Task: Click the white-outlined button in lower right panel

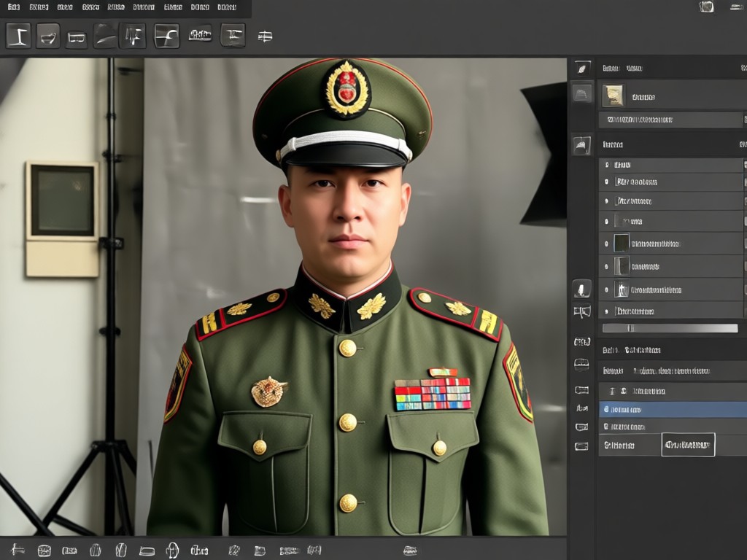Action: [x=688, y=445]
